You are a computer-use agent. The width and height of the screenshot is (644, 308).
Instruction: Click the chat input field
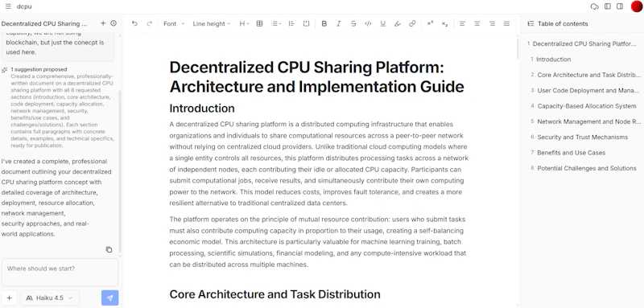pyautogui.click(x=60, y=272)
